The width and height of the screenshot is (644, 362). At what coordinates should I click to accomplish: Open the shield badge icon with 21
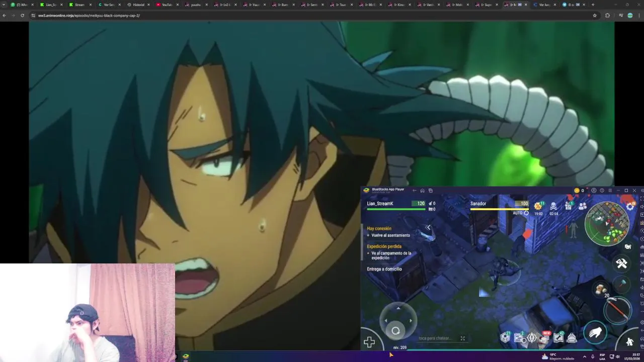pyautogui.click(x=505, y=337)
